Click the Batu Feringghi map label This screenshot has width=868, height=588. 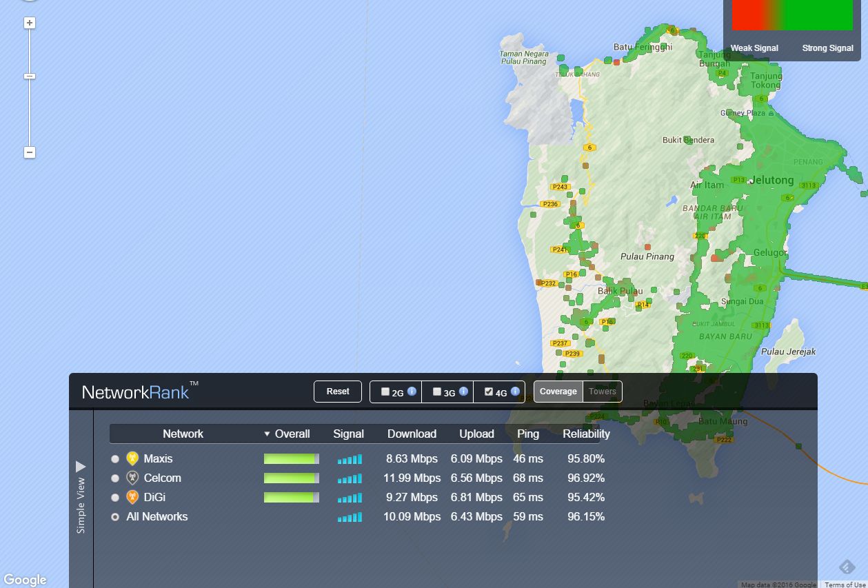[x=643, y=47]
